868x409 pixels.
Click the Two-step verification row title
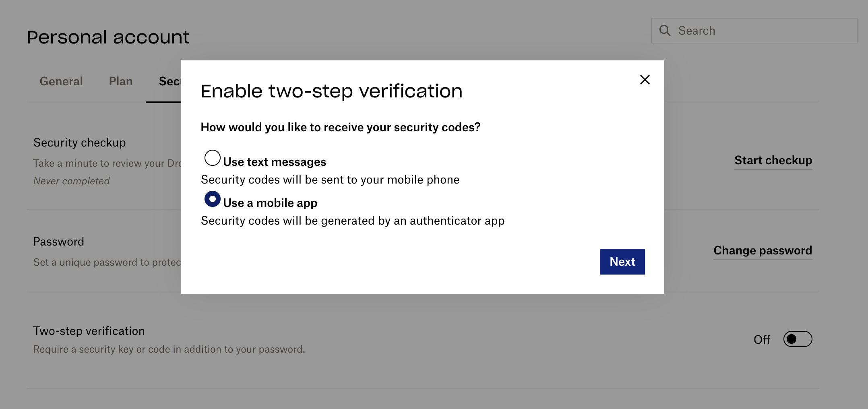[89, 331]
